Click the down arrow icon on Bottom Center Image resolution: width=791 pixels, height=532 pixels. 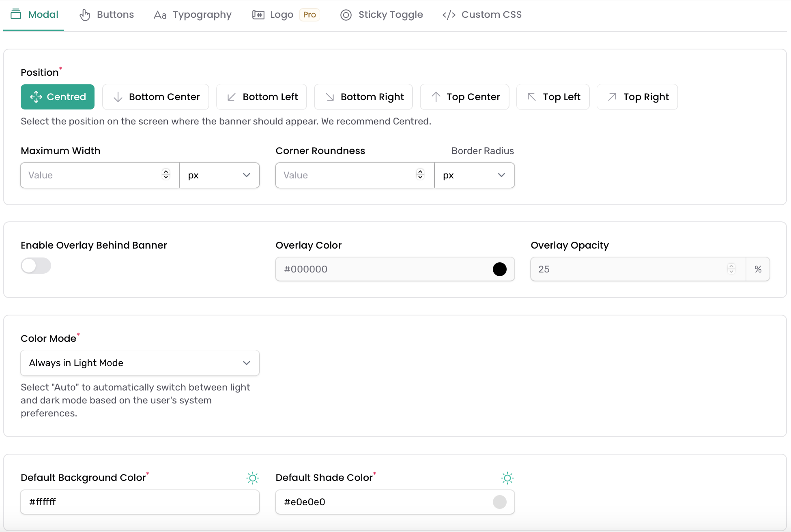coord(118,97)
